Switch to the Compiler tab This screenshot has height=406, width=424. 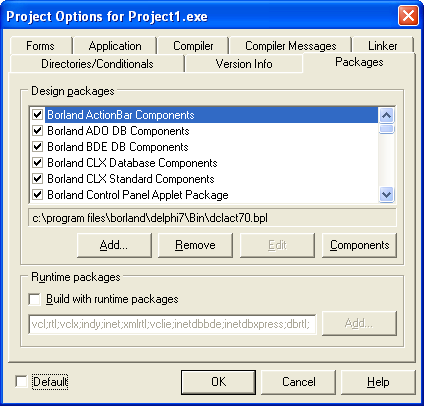[193, 46]
